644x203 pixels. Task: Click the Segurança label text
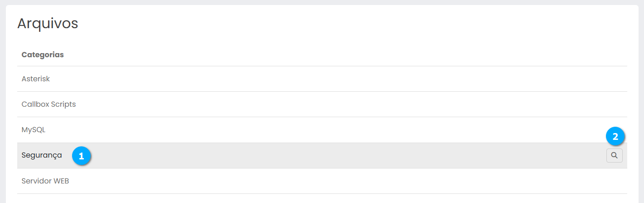(x=42, y=155)
